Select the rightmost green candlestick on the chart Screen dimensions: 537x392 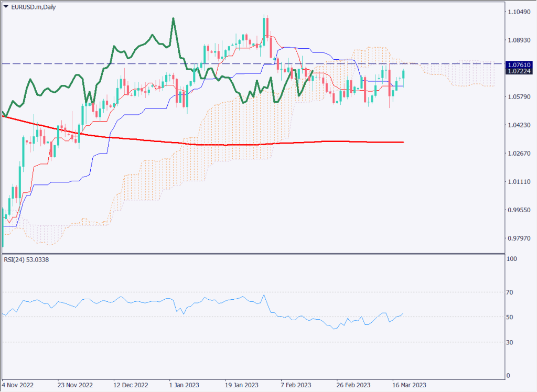404,74
